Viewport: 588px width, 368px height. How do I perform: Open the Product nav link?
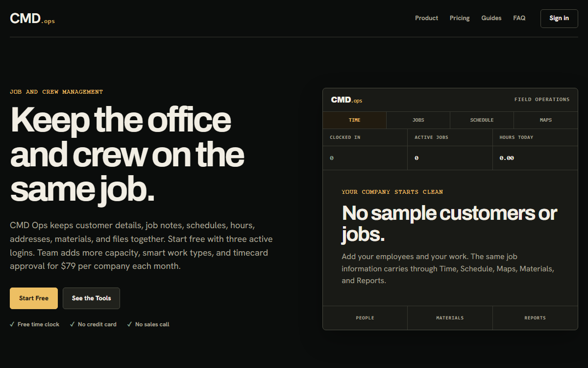pyautogui.click(x=426, y=18)
